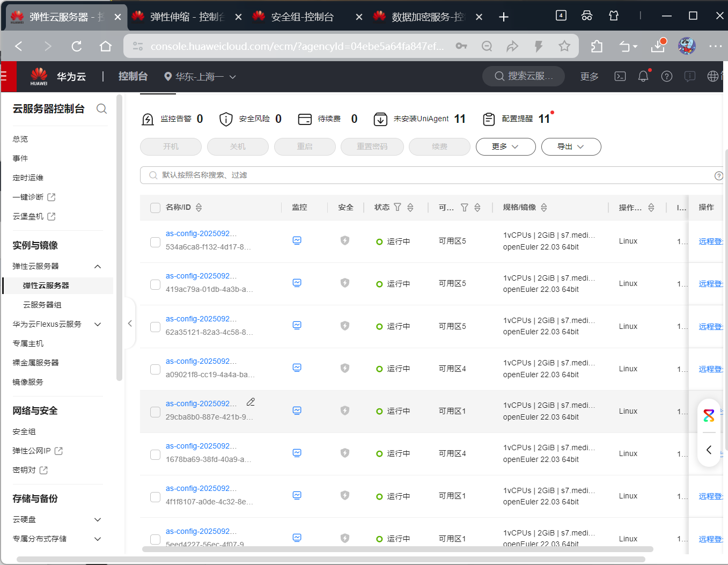The width and height of the screenshot is (728, 565).
Task: Open the 更多 dropdown in action bar
Action: click(x=505, y=146)
